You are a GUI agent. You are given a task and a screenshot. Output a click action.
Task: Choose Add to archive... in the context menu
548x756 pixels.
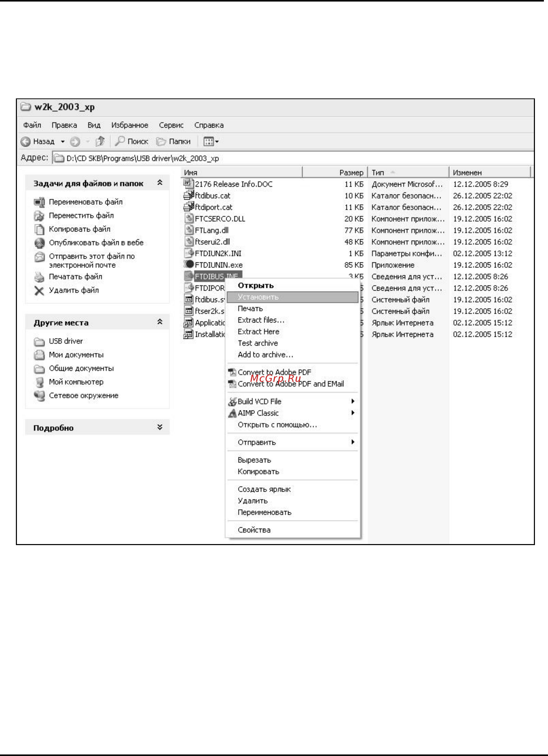click(293, 355)
